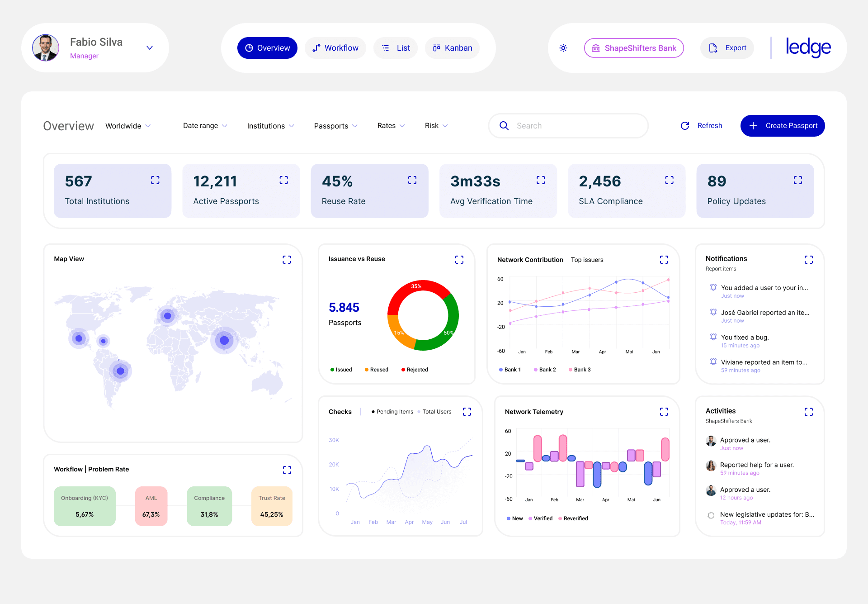Image resolution: width=868 pixels, height=604 pixels.
Task: Click the green Onboarding (KYC) rate tile
Action: pyautogui.click(x=85, y=506)
